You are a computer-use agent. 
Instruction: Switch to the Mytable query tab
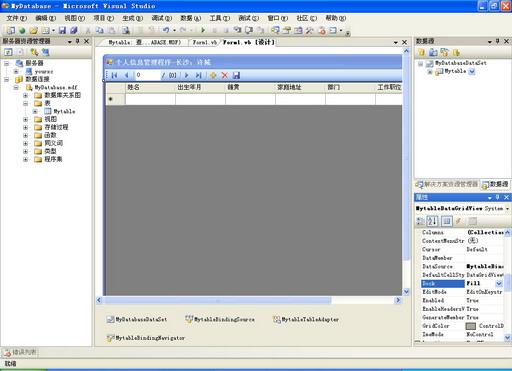145,42
